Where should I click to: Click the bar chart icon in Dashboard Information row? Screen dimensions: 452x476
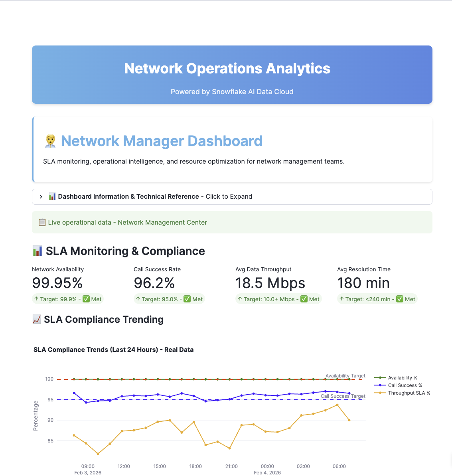coord(52,196)
